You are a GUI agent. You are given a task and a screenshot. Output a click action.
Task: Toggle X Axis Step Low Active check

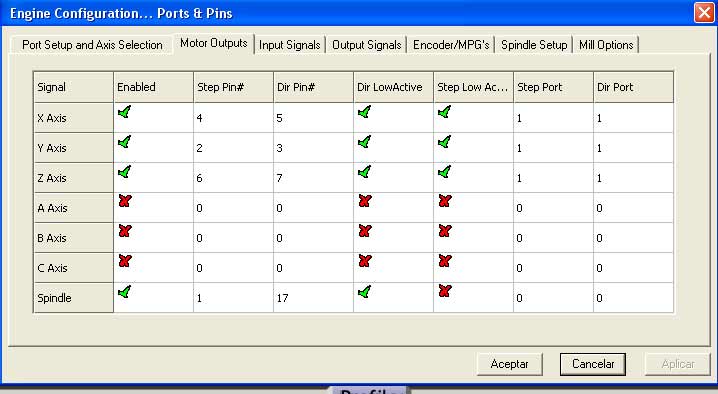[x=444, y=112]
